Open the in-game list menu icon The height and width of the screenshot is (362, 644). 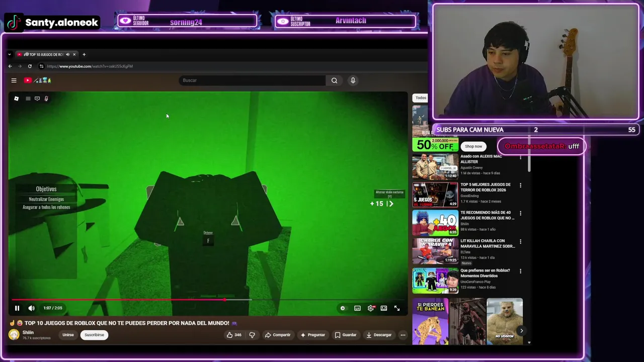[28, 99]
